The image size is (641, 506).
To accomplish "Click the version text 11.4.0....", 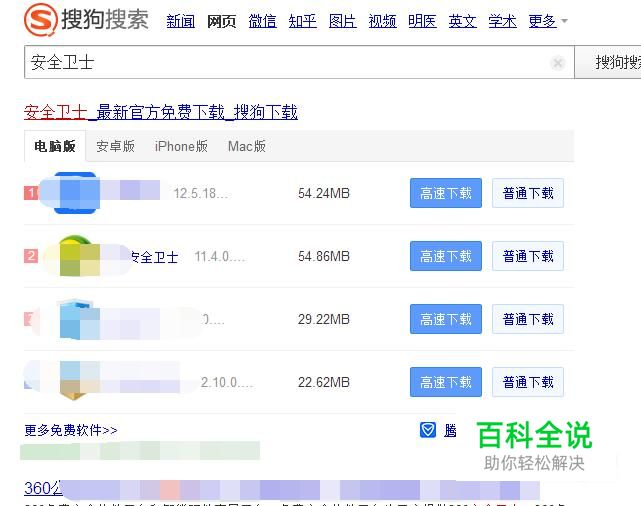I will (x=220, y=256).
